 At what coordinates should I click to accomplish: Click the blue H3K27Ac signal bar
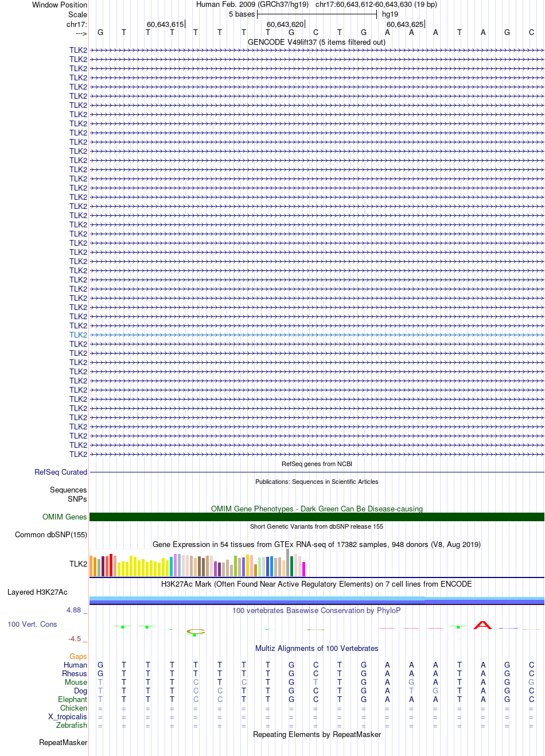[x=317, y=600]
